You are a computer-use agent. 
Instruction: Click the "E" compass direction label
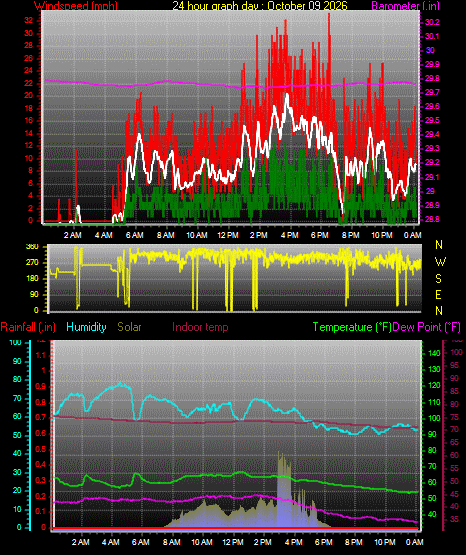[x=438, y=295]
